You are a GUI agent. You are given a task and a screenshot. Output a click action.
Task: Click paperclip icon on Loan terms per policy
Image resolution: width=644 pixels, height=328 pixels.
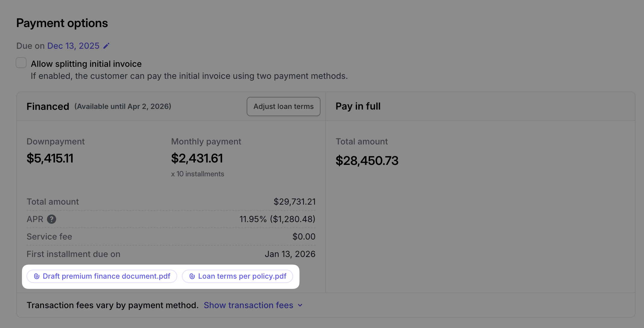click(192, 276)
